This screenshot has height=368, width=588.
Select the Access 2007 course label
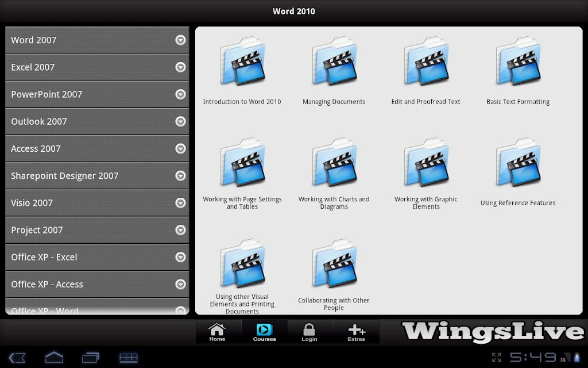coord(36,149)
